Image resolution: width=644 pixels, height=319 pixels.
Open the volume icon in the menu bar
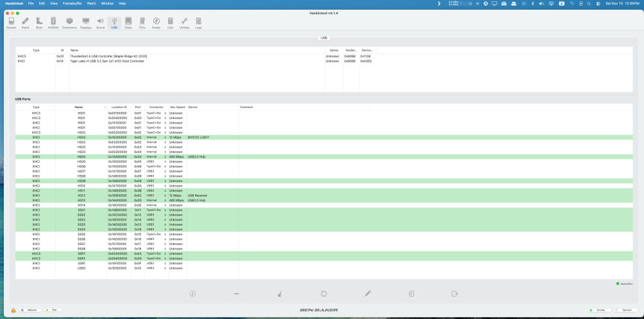[x=542, y=3]
